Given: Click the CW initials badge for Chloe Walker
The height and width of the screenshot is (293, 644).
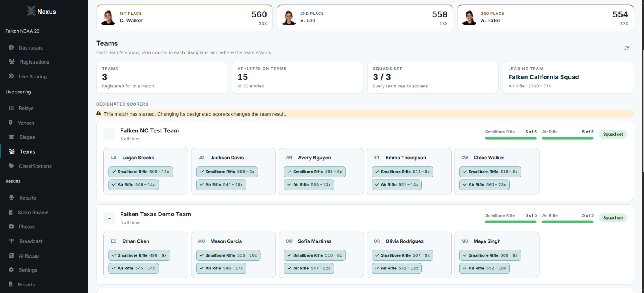Looking at the screenshot, I should click(x=465, y=158).
